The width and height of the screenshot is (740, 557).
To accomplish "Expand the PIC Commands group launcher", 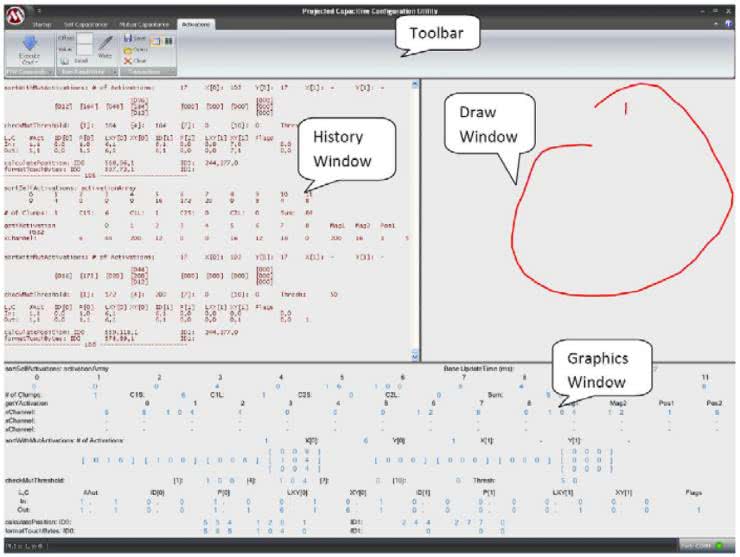I will point(51,72).
